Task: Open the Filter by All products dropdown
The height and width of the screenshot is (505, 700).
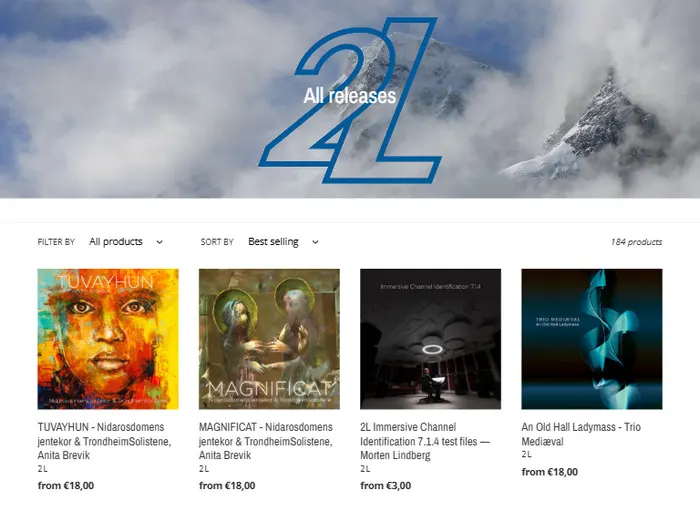Action: [x=126, y=242]
